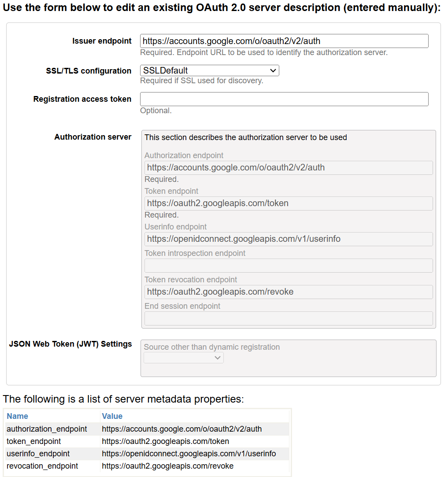Viewport: 448px width, 477px height.
Task: Click the Token revocation endpoint field
Action: (x=289, y=292)
